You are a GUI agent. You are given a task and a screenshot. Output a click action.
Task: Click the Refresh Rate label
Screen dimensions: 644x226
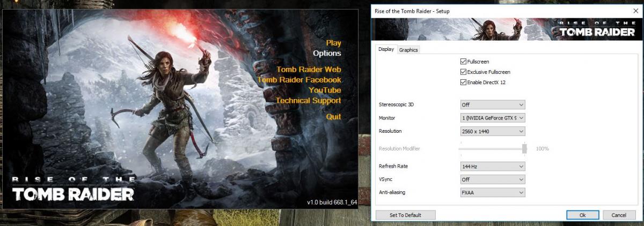point(393,167)
